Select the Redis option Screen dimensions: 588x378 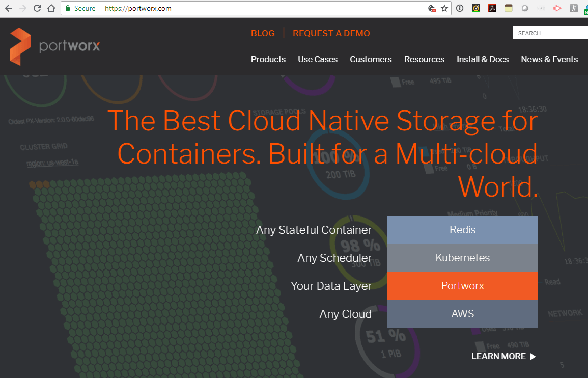(x=462, y=230)
